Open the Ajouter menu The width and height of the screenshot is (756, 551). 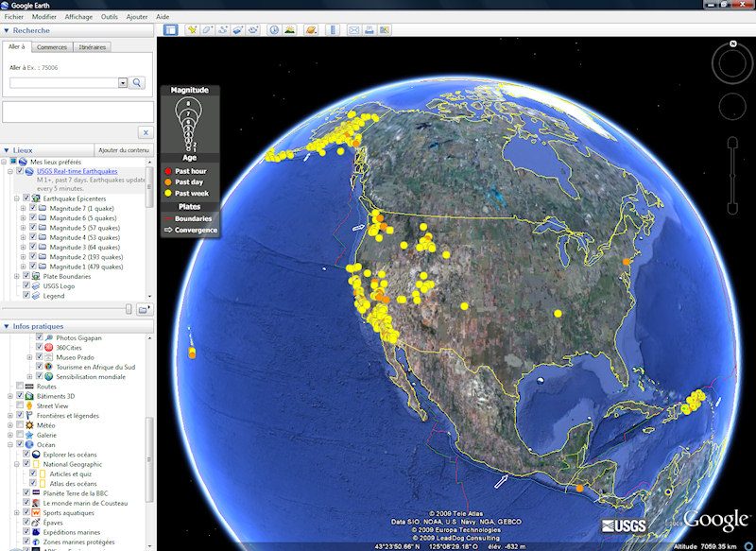click(137, 17)
